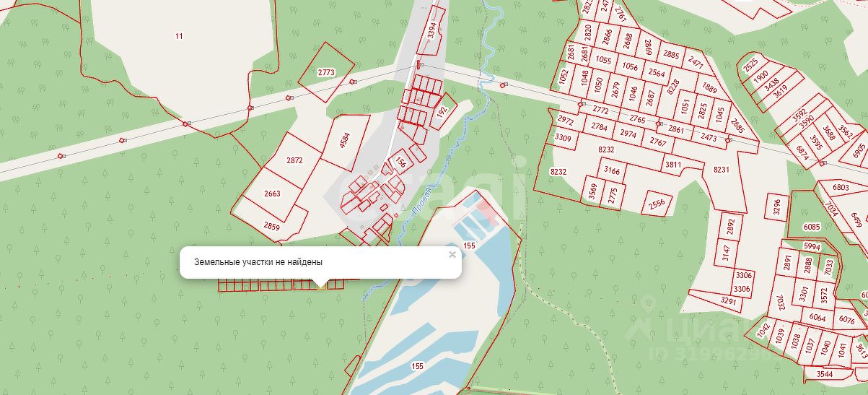Select parcel 6085

point(812,227)
